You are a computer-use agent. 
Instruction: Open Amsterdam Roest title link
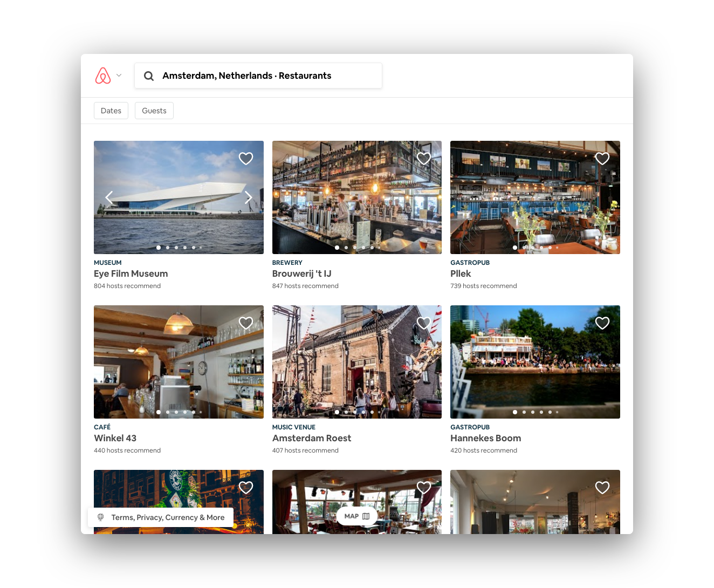coord(312,438)
